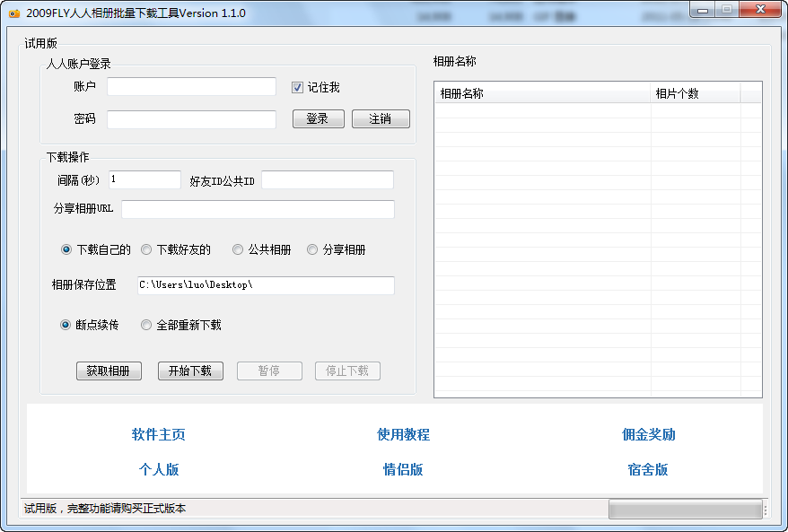Click the app icon in the title bar
Viewport: 788px width, 532px height.
tap(14, 13)
